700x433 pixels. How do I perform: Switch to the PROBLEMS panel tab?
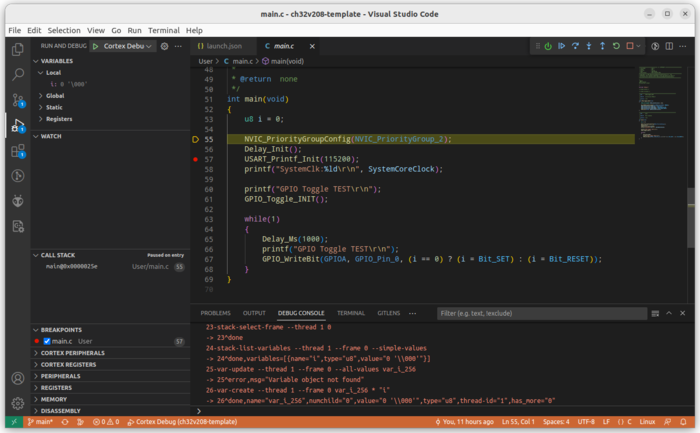click(215, 313)
